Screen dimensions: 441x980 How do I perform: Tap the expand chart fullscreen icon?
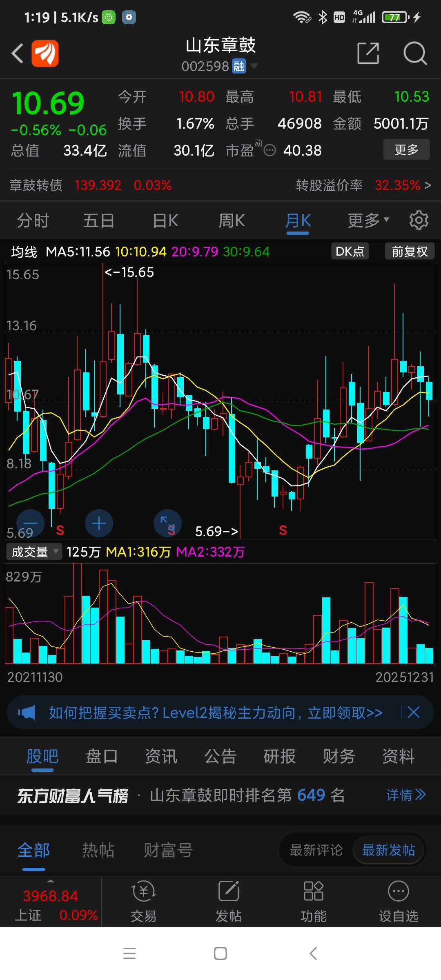167,523
